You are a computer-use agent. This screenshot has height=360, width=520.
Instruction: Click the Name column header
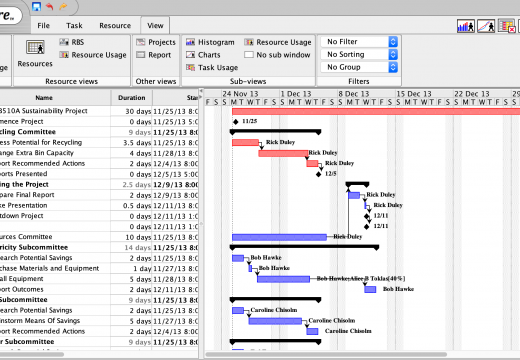click(x=44, y=98)
